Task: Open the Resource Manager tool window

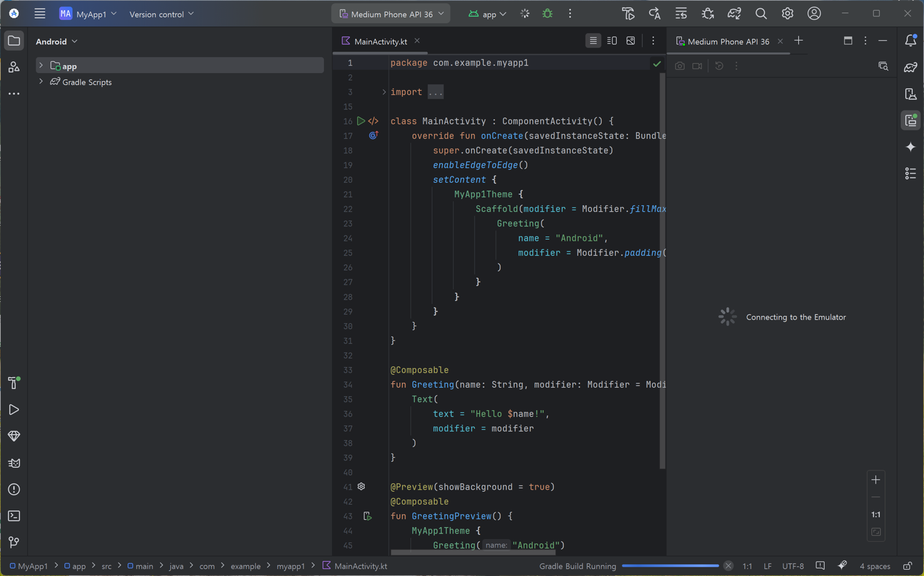Action: pos(14,67)
